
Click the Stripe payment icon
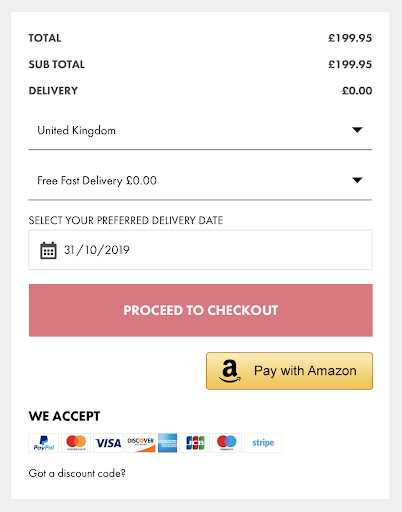(x=263, y=443)
